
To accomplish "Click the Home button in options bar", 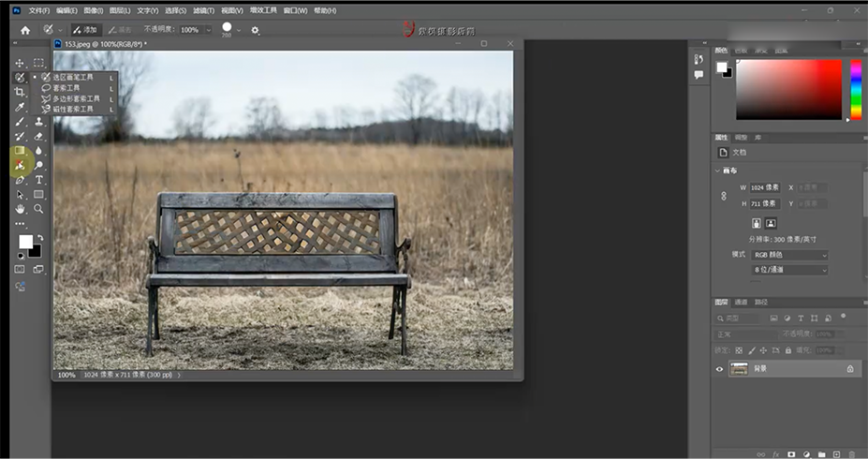I will click(25, 31).
